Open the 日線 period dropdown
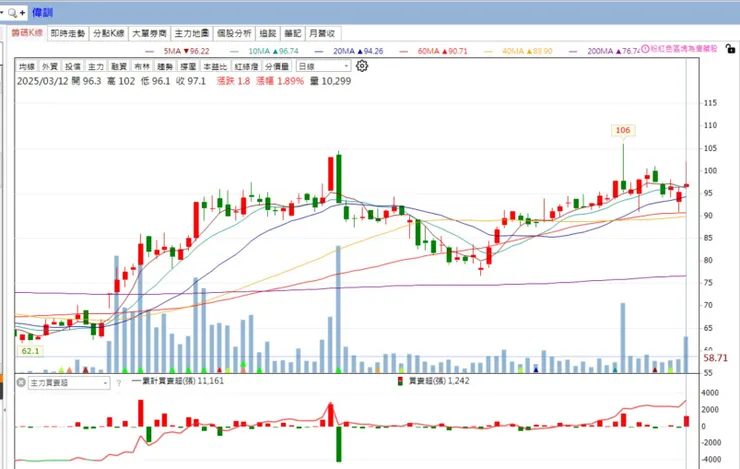Viewport: 740px width, 469px height. point(324,66)
